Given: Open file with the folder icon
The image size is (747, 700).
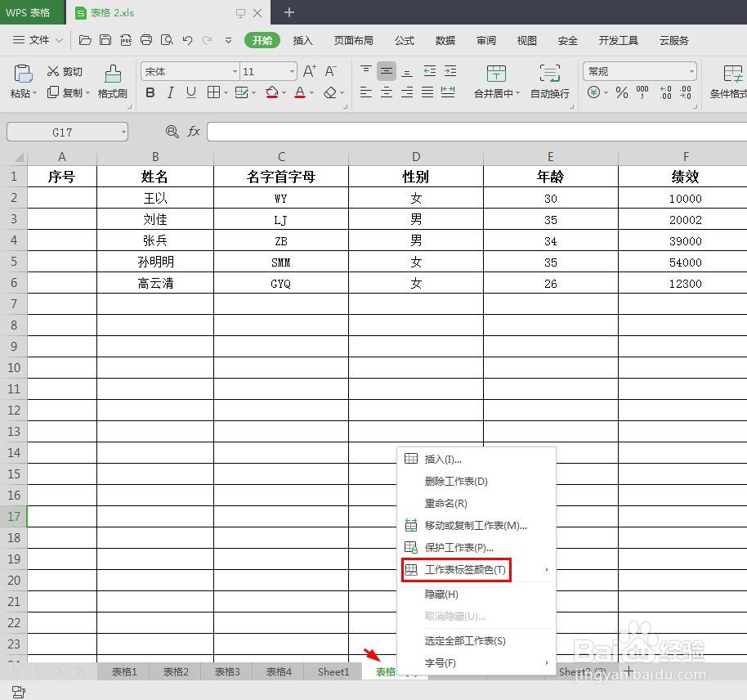Looking at the screenshot, I should [85, 40].
